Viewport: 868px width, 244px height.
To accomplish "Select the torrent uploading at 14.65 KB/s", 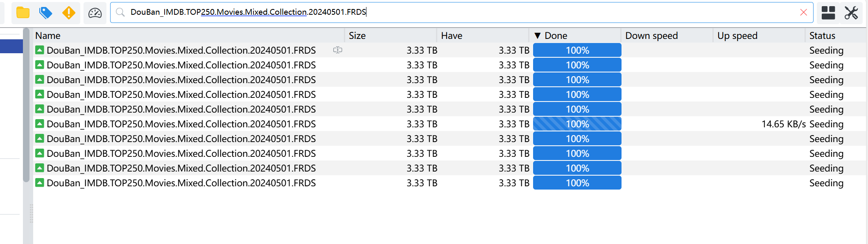I will (x=181, y=124).
